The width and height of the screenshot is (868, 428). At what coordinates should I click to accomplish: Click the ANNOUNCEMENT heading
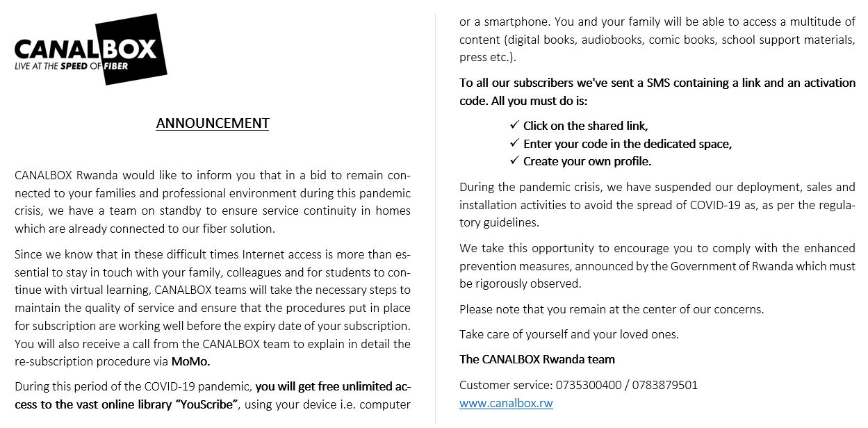tap(213, 124)
